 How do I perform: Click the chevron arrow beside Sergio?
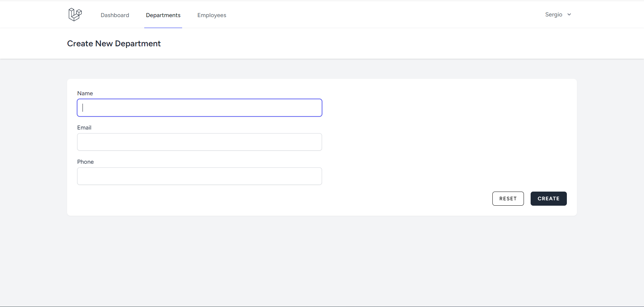[569, 14]
